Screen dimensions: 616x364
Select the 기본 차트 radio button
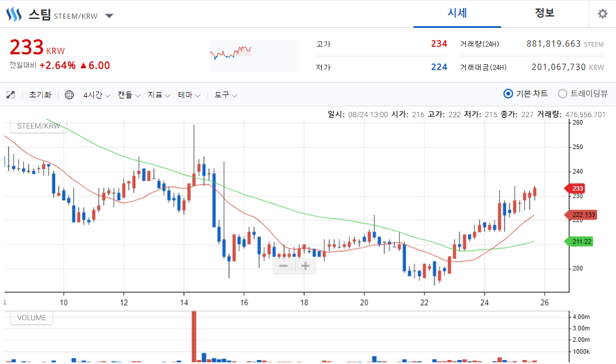pos(508,93)
